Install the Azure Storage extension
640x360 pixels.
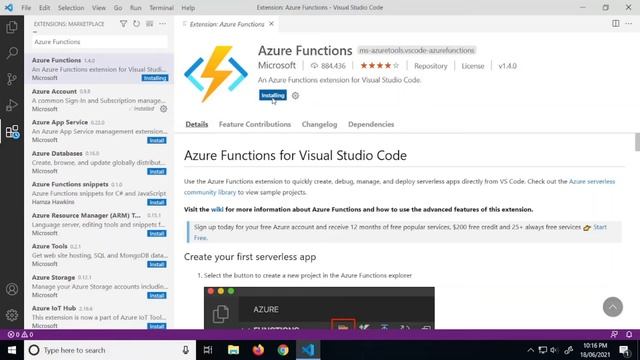157,296
